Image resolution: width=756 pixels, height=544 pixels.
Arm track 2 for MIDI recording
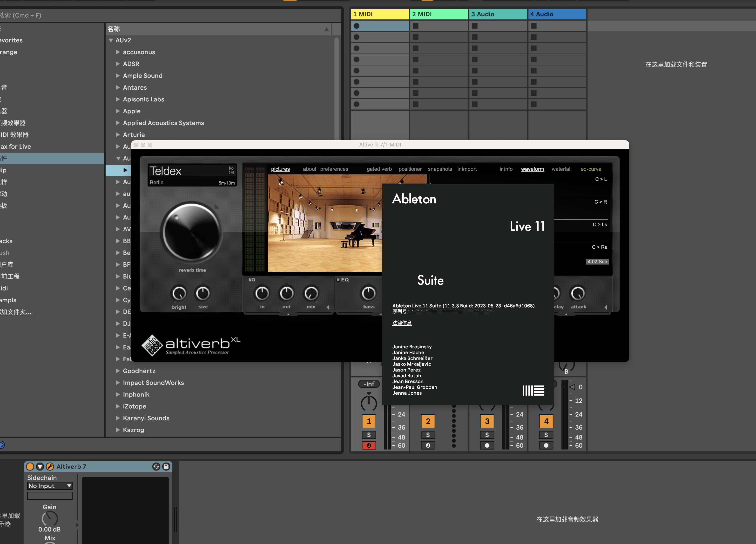click(x=428, y=445)
